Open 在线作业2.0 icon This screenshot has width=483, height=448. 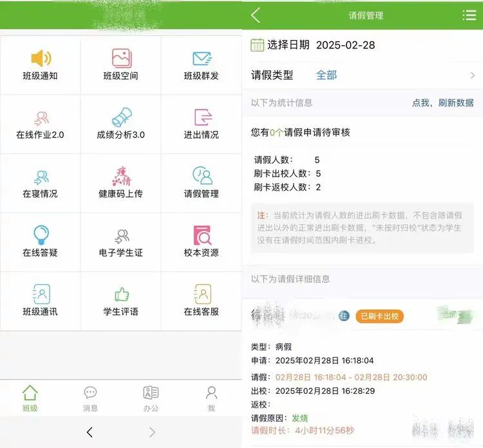[x=41, y=119]
